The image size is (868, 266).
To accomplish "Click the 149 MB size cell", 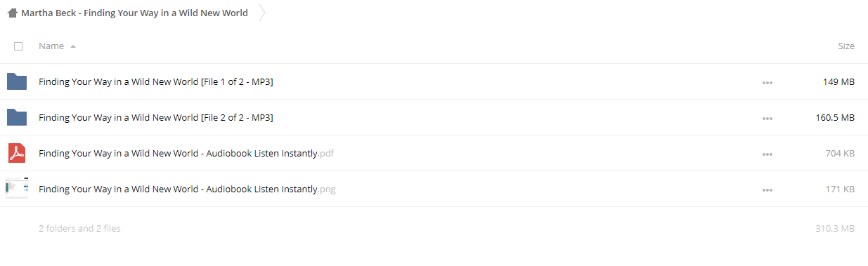I will click(838, 81).
